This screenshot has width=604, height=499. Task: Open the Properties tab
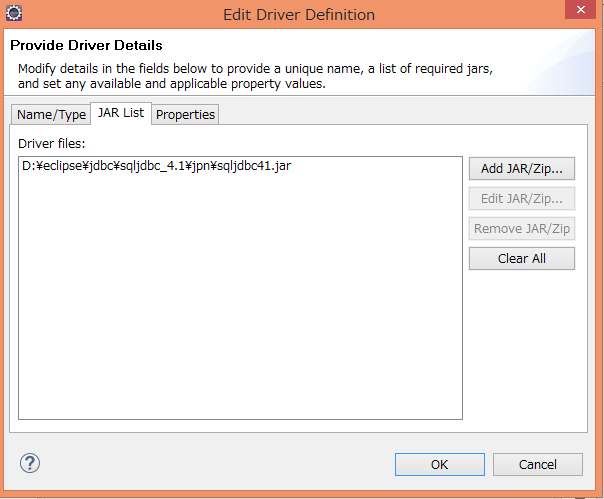point(185,114)
